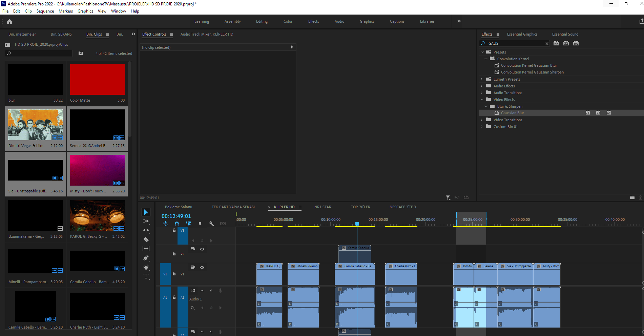The image size is (644, 336).
Task: Switch to the Essential Graphics tab
Action: pos(522,34)
